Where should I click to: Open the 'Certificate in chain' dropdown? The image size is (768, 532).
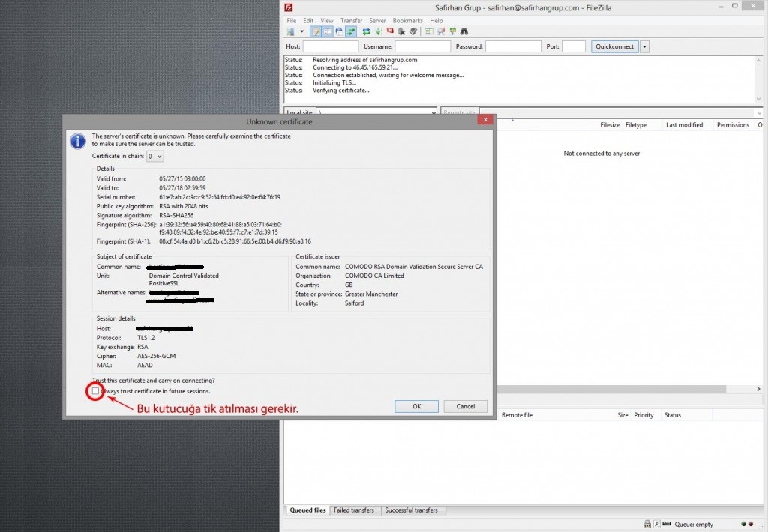coord(154,156)
